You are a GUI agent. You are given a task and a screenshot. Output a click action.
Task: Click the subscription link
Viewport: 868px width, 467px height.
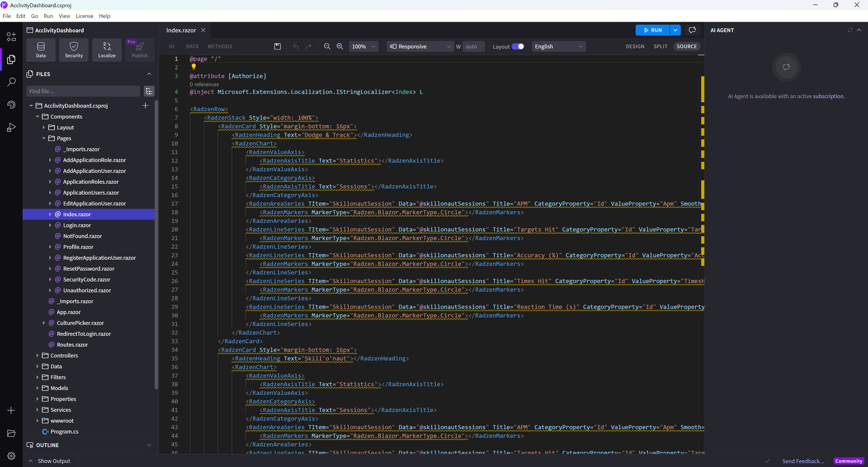point(828,96)
